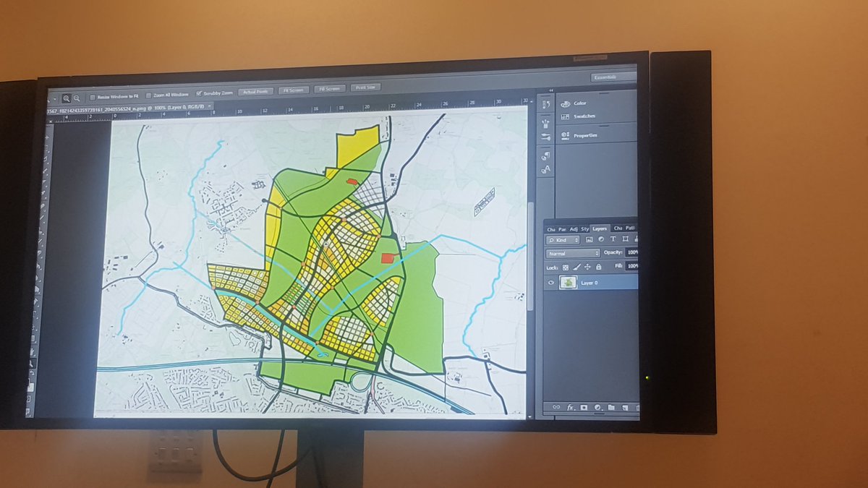
Task: Uncheck the Scrubby Zoom checkbox
Action: [200, 93]
